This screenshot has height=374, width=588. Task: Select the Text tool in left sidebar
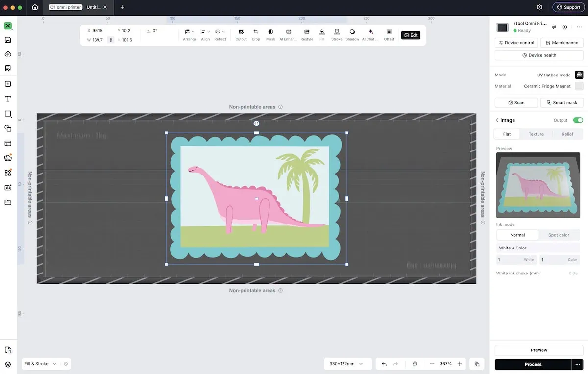[8, 99]
